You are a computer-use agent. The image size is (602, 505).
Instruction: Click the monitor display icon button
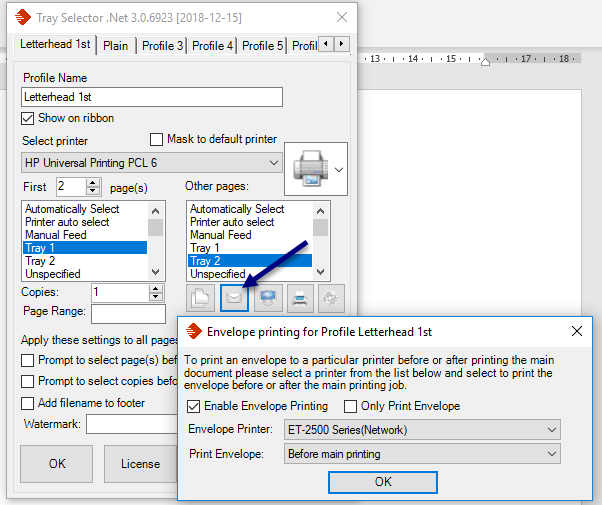(269, 299)
